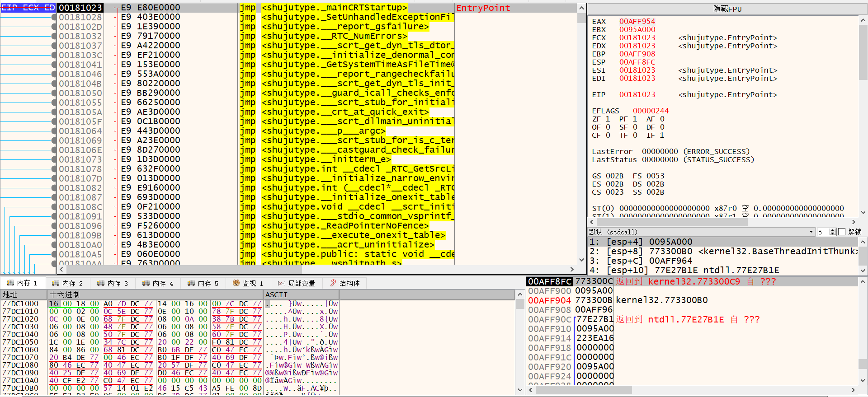
Task: Select dump row at address 77DC1040
Action: pyautogui.click(x=170, y=334)
